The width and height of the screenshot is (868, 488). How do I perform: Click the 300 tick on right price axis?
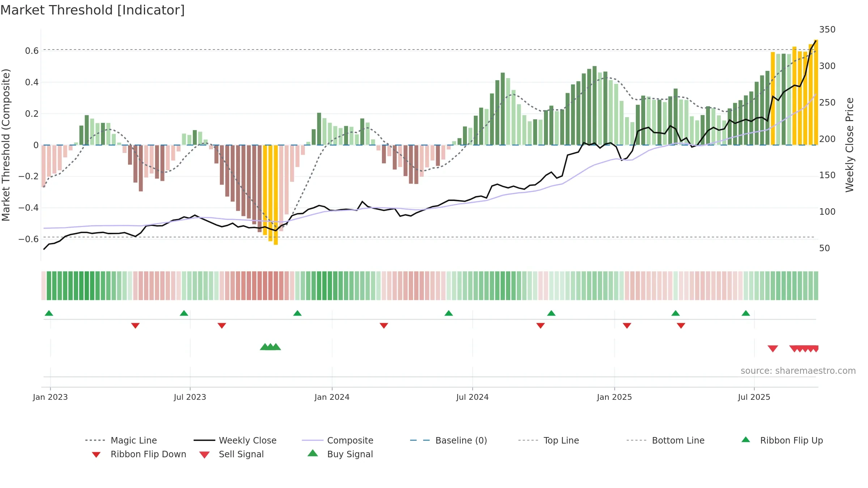click(x=827, y=66)
